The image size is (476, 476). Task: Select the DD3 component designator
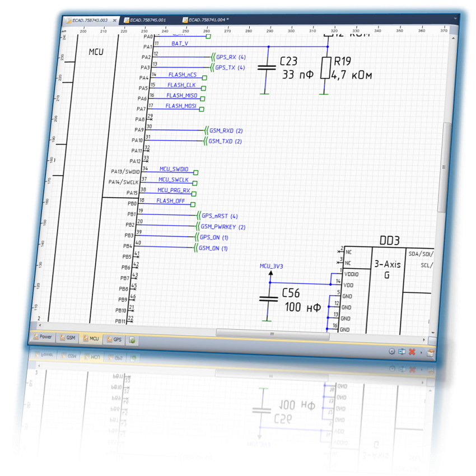click(390, 241)
